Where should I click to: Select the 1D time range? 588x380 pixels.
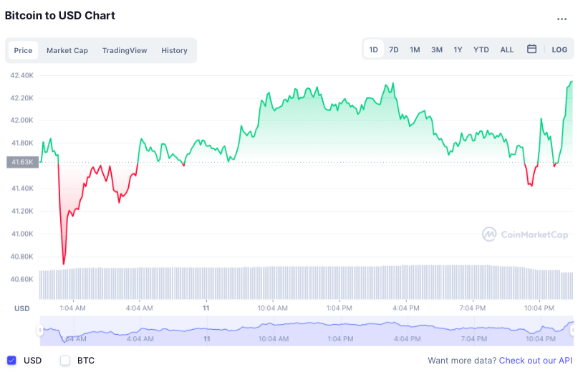coord(373,49)
